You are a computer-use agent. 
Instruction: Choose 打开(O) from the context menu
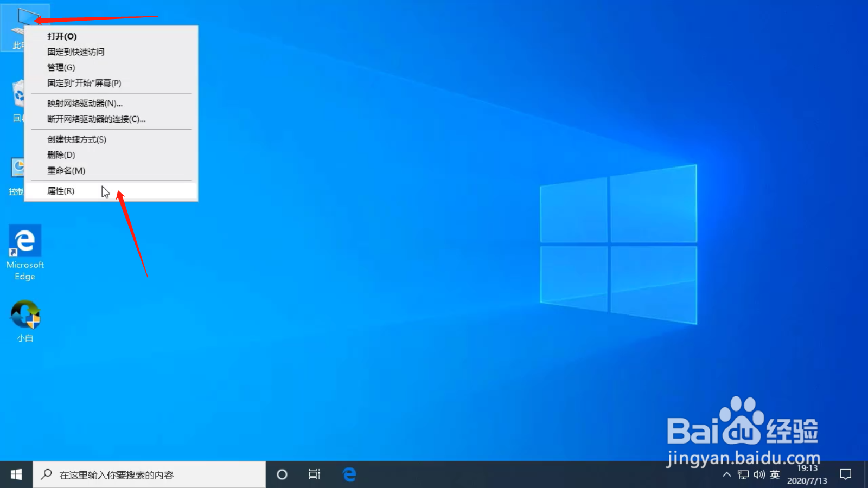(x=111, y=36)
